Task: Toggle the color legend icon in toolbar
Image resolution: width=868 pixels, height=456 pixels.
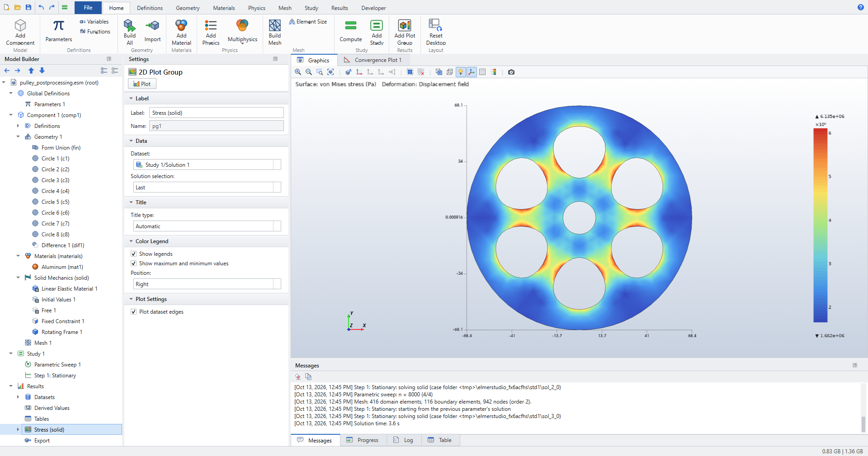Action: (x=493, y=72)
